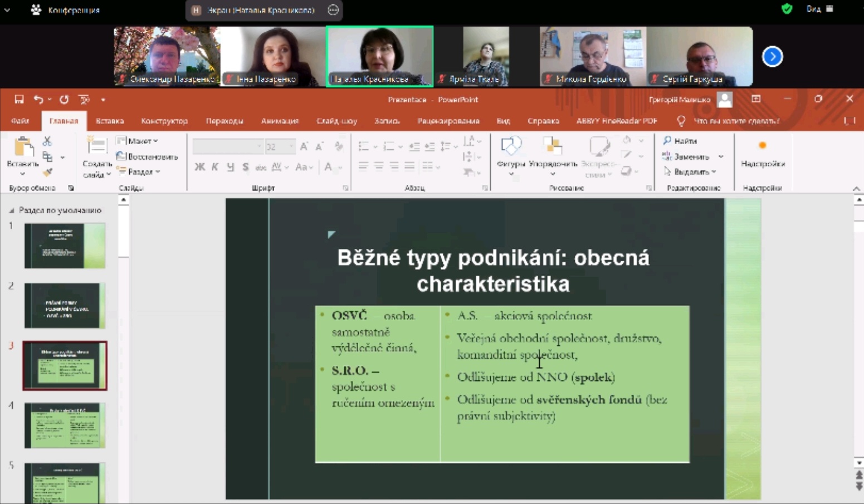Switch to the Animation (Анимация) tab

[x=280, y=121]
